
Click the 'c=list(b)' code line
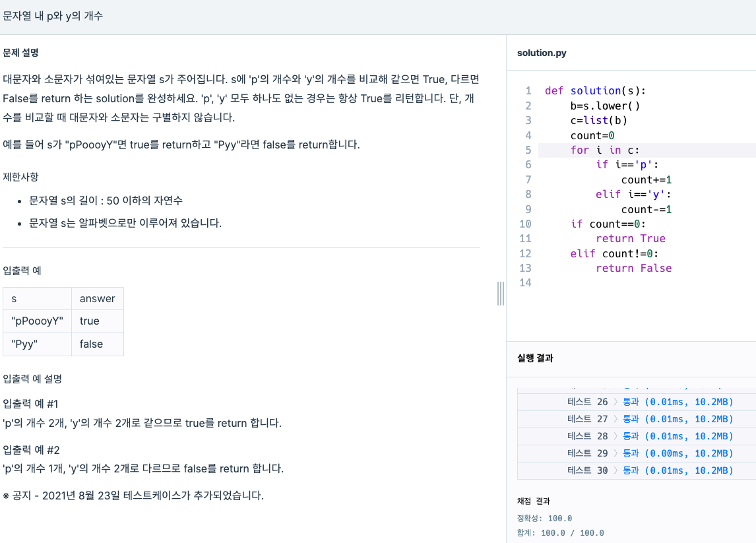pyautogui.click(x=599, y=121)
